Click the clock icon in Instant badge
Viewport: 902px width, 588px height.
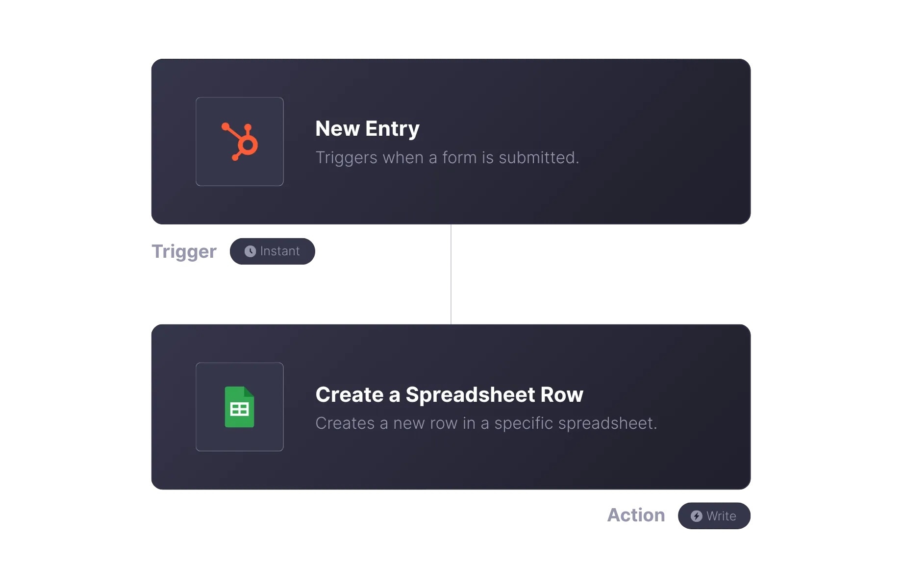[250, 251]
